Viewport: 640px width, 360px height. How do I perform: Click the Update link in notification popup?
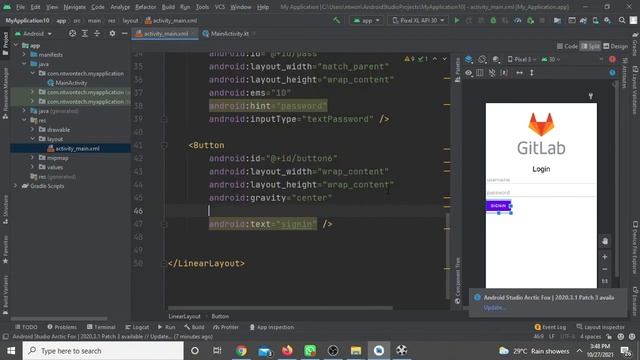coord(494,308)
